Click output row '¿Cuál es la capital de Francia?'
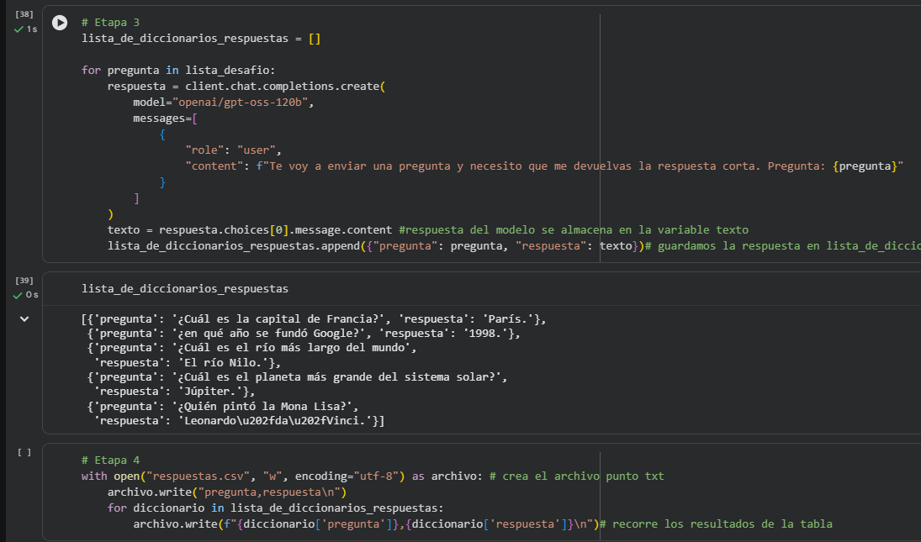 pyautogui.click(x=313, y=319)
